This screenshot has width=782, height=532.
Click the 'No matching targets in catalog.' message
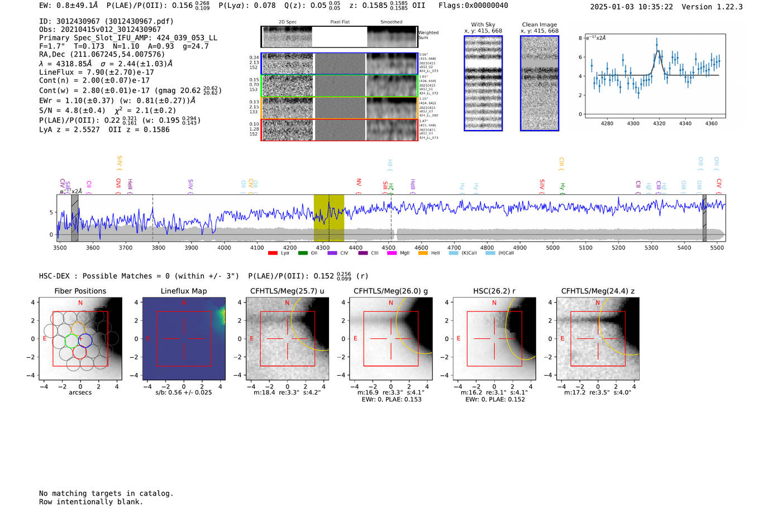pos(106,493)
